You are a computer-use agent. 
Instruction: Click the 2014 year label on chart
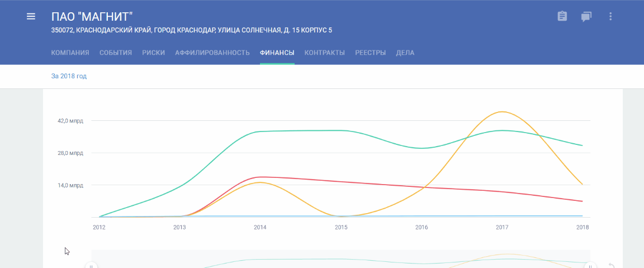click(x=260, y=227)
